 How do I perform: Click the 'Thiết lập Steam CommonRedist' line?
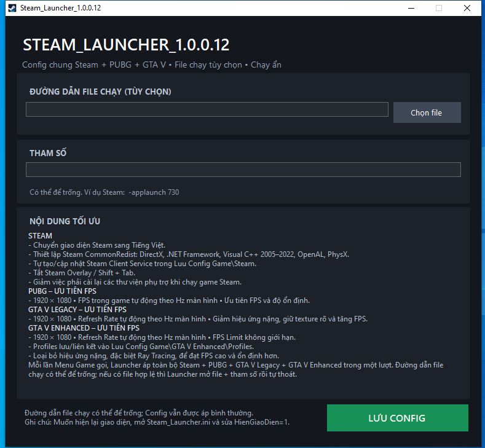pyautogui.click(x=189, y=254)
